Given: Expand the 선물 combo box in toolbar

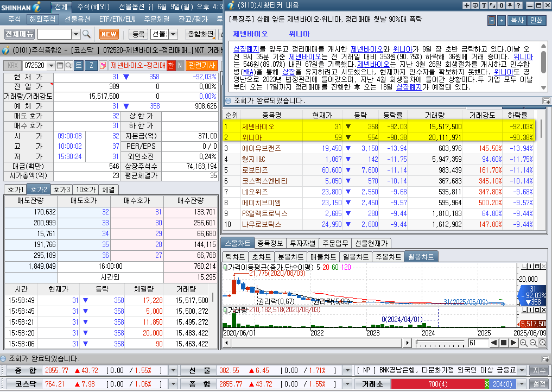Looking at the screenshot, I should point(173,34).
